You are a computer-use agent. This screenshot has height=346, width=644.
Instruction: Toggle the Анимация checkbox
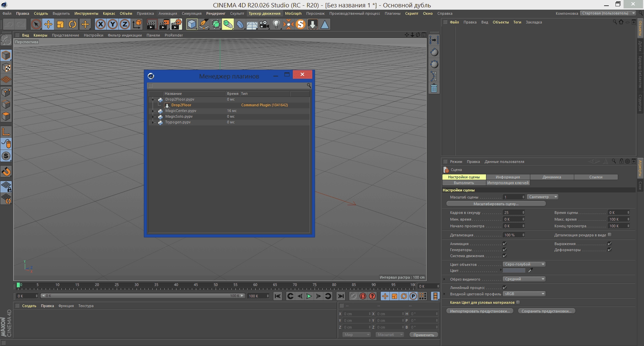click(504, 243)
